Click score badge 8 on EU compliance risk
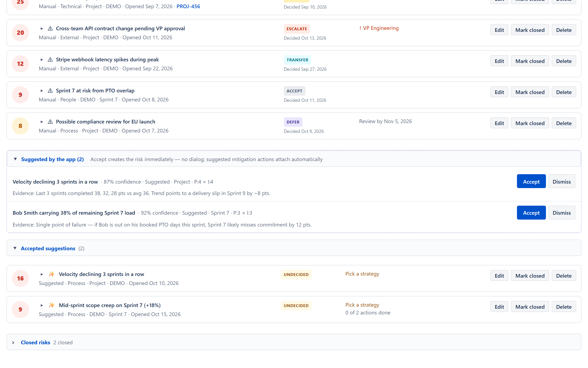The height and width of the screenshot is (368, 588). 20,126
